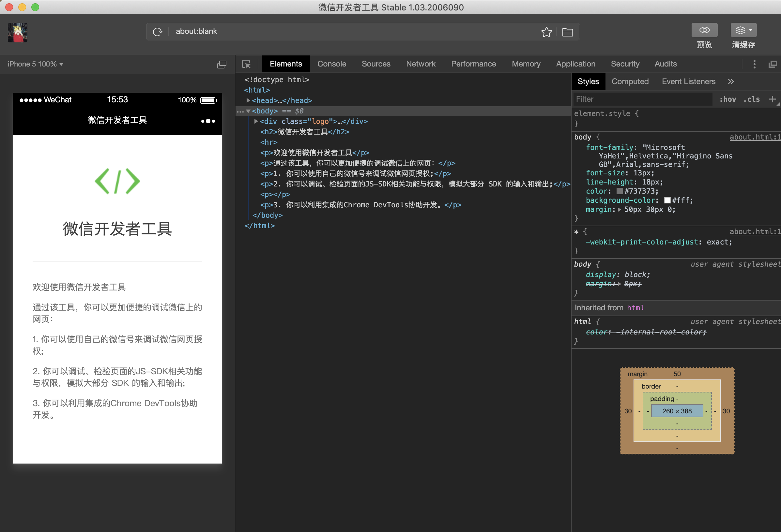781x532 pixels.
Task: Click the preview eye icon button
Action: pos(704,30)
